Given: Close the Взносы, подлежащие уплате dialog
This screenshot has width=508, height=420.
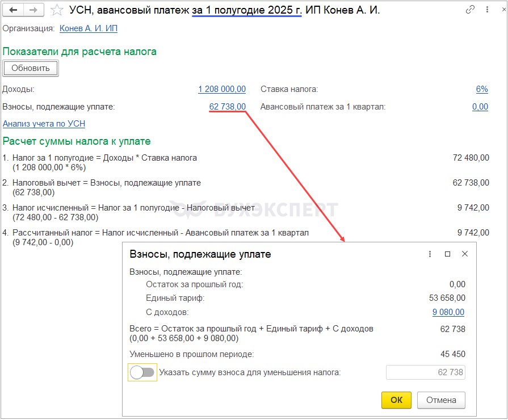Looking at the screenshot, I should point(465,254).
